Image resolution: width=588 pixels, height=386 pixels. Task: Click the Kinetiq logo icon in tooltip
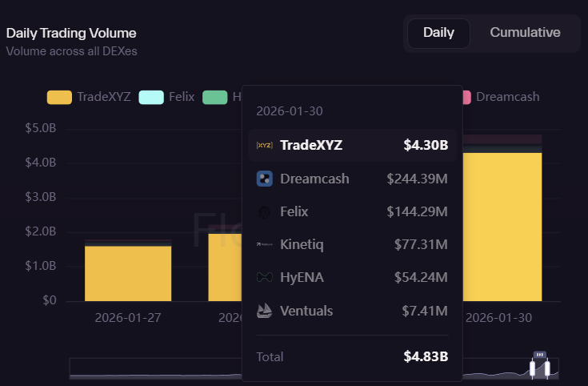coord(264,244)
